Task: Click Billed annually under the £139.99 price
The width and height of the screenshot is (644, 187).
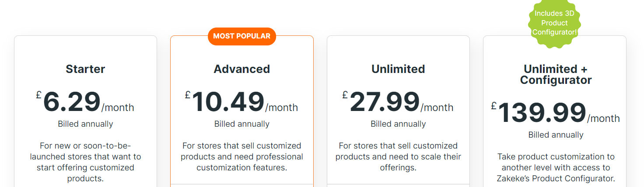Action: [556, 135]
